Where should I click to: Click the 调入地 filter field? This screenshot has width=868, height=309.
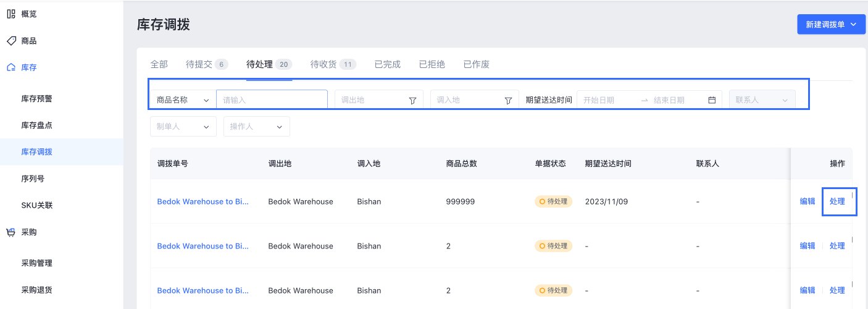click(x=475, y=99)
